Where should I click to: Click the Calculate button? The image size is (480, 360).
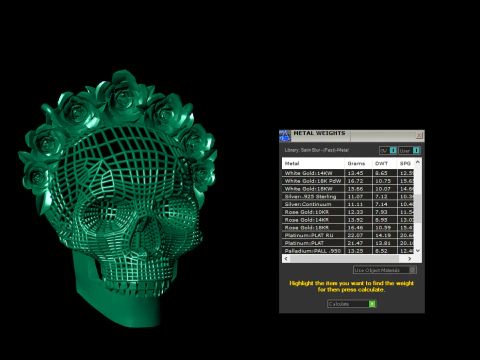coord(352,304)
